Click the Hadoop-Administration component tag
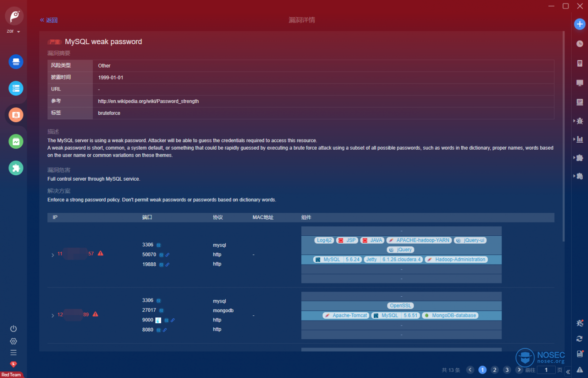 (x=456, y=260)
